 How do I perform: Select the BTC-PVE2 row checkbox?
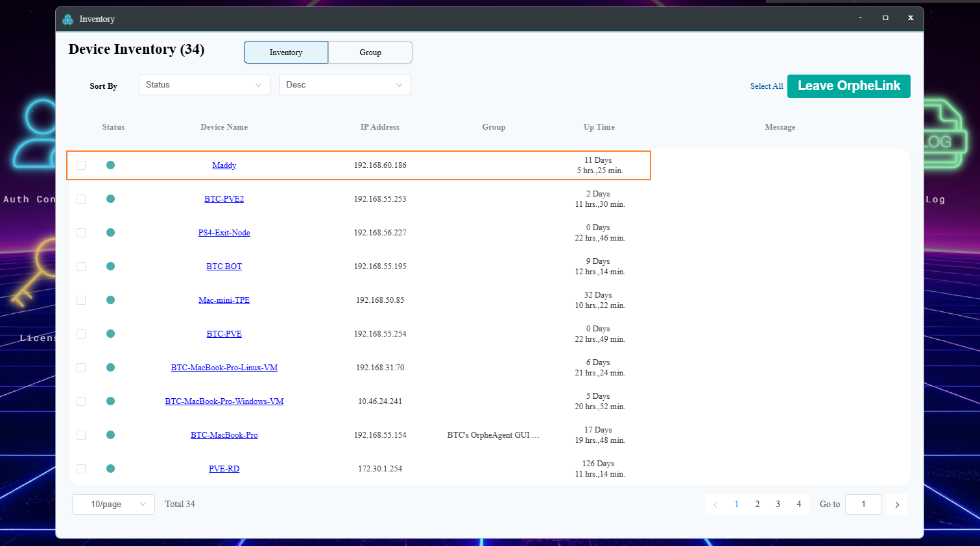coord(81,199)
